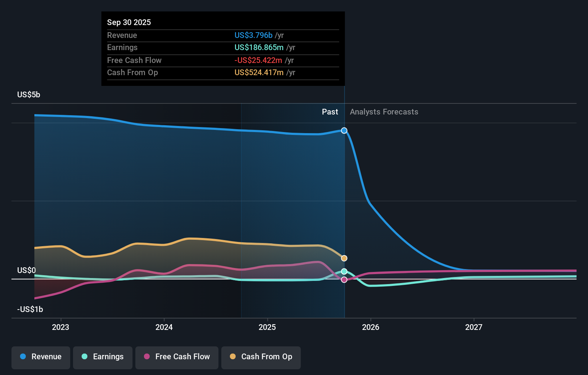Click the Cash From Op label in tooltip
This screenshot has width=588, height=375.
point(132,73)
